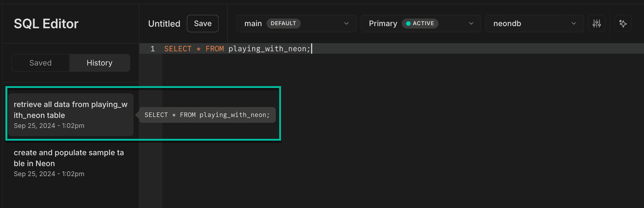Click the green ACTIVE status dot
This screenshot has height=208, width=644.
408,23
